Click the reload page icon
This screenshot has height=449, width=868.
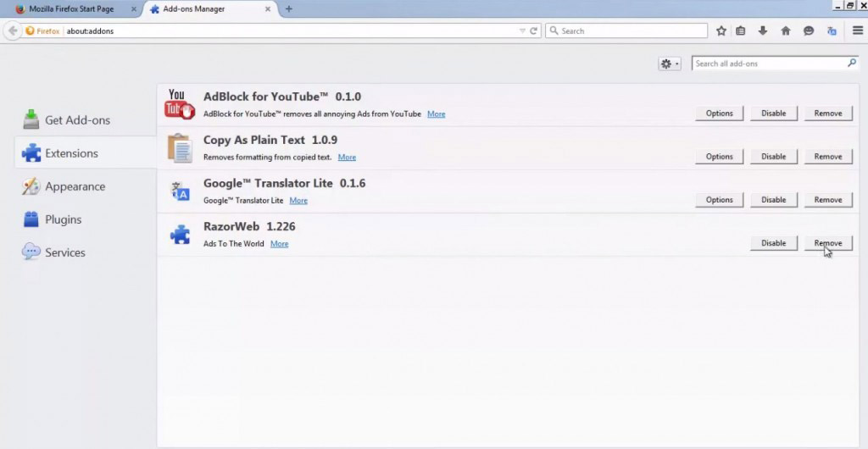pos(534,30)
